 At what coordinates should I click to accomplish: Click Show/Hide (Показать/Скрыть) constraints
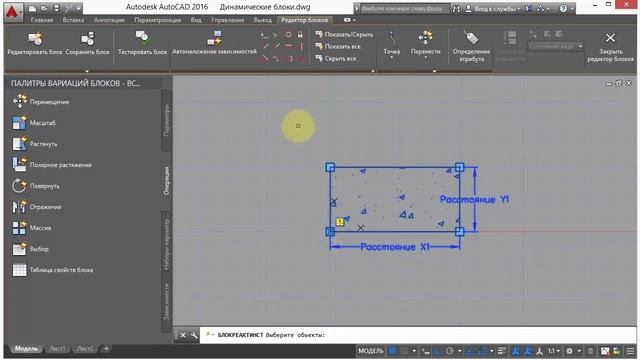point(344,35)
